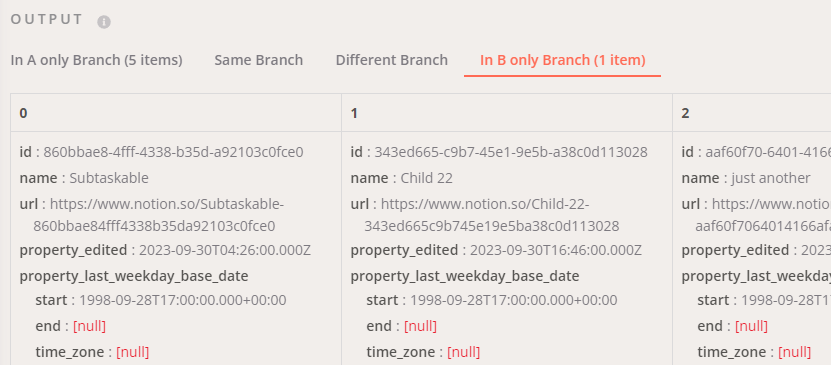Click end null value in column 2
The image size is (831, 365).
click(x=751, y=326)
